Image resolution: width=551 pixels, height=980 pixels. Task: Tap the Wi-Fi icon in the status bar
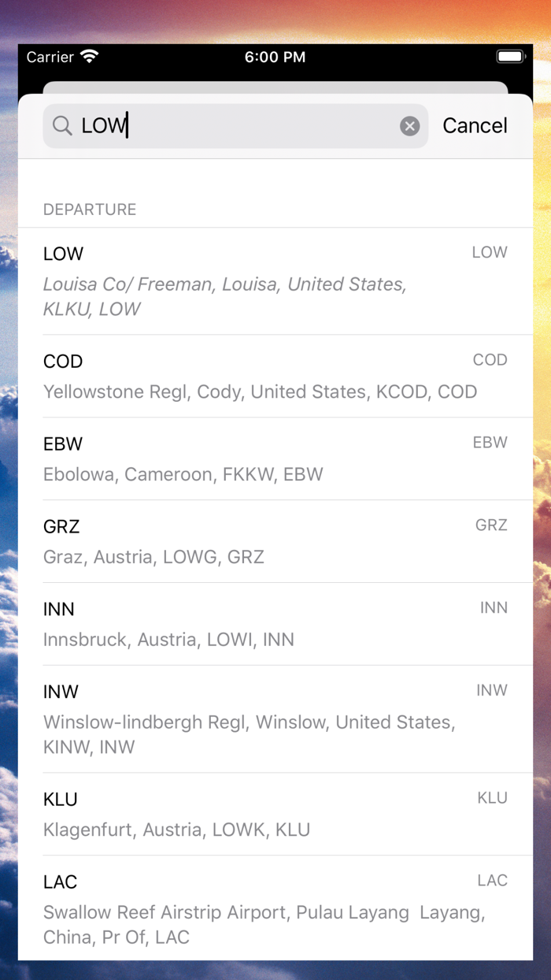(x=89, y=56)
